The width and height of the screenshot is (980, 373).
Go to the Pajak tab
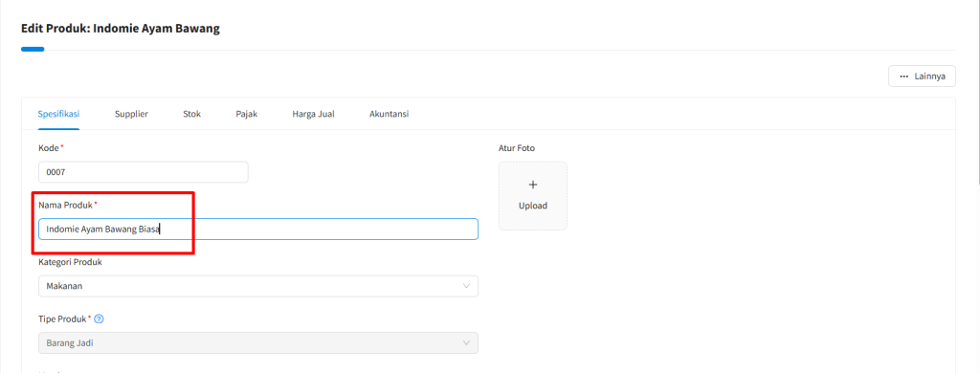point(246,115)
